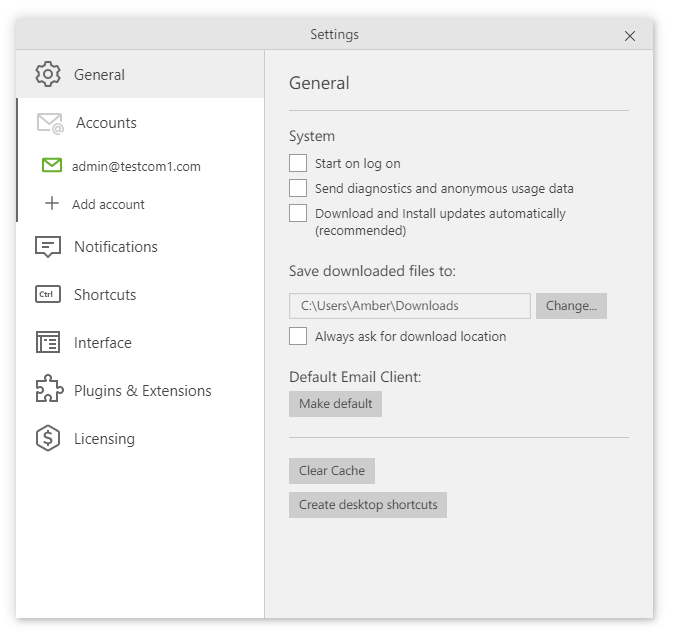Click the General gear icon
Viewport: 676px width, 639px height.
tap(47, 74)
